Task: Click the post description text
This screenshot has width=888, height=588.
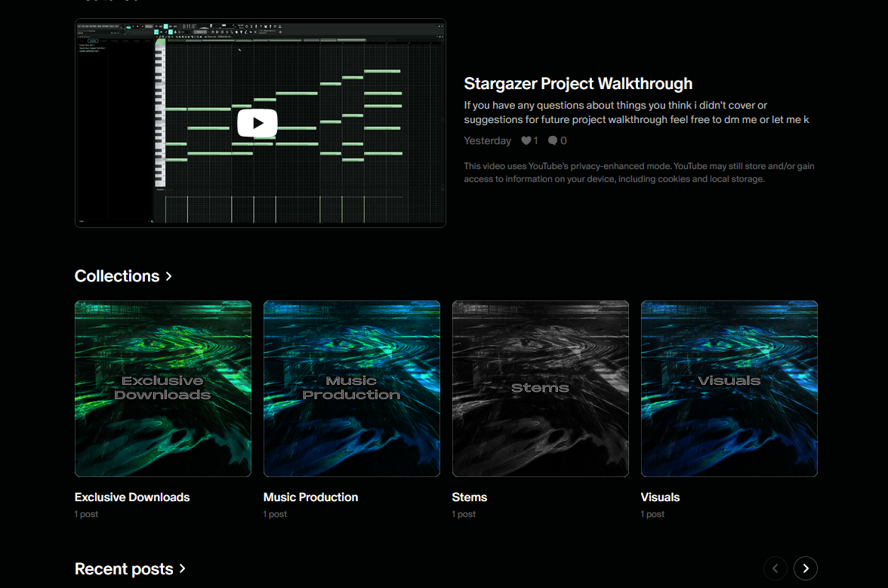Action: click(637, 112)
